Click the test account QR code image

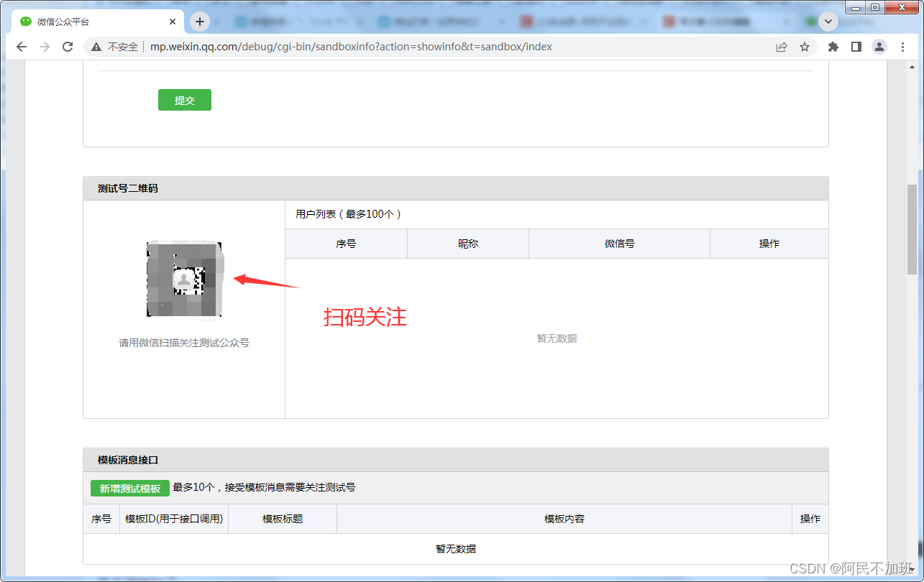pyautogui.click(x=184, y=279)
